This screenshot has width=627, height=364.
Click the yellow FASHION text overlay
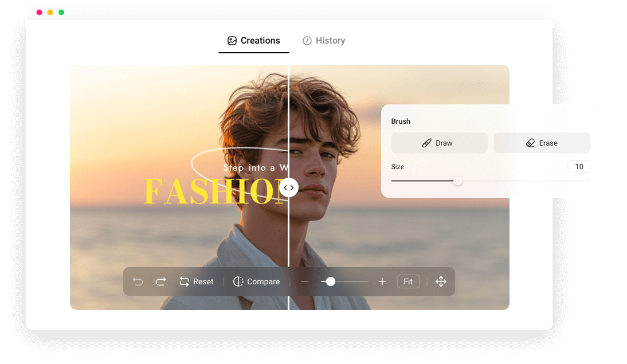tap(215, 191)
